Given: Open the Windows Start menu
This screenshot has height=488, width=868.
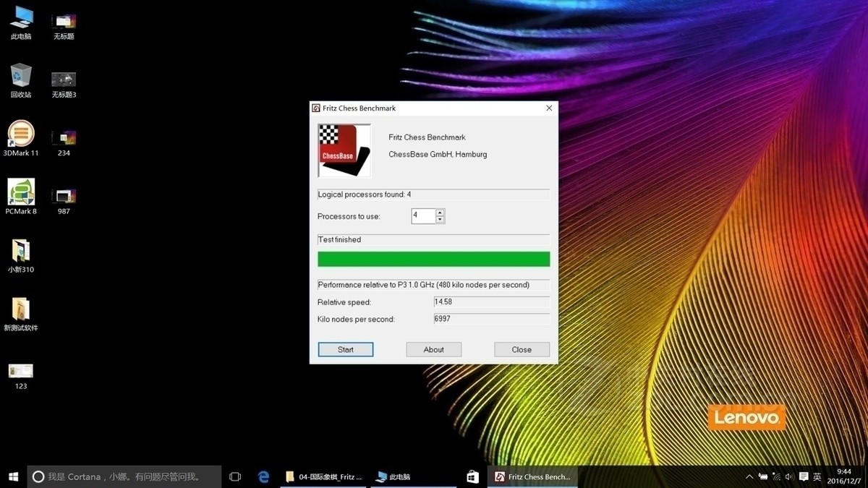Looking at the screenshot, I should coord(13,477).
